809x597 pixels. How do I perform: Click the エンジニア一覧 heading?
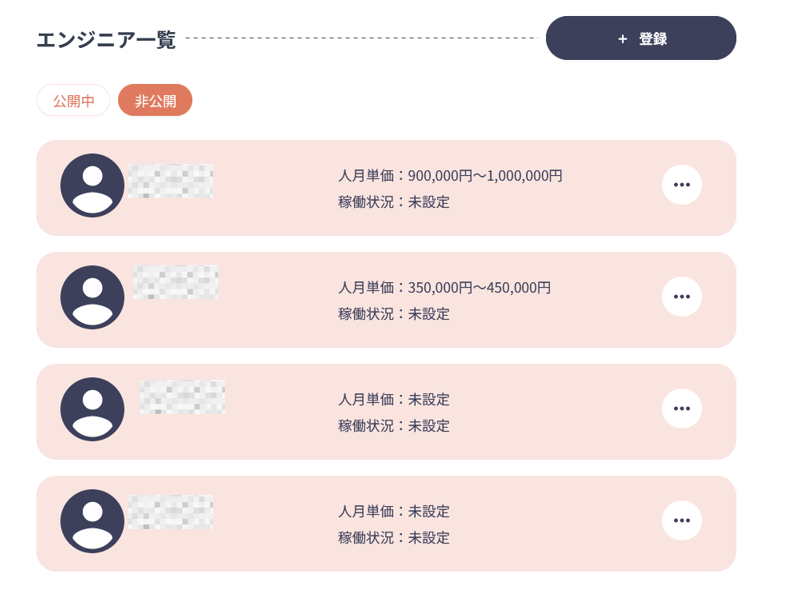coord(106,39)
